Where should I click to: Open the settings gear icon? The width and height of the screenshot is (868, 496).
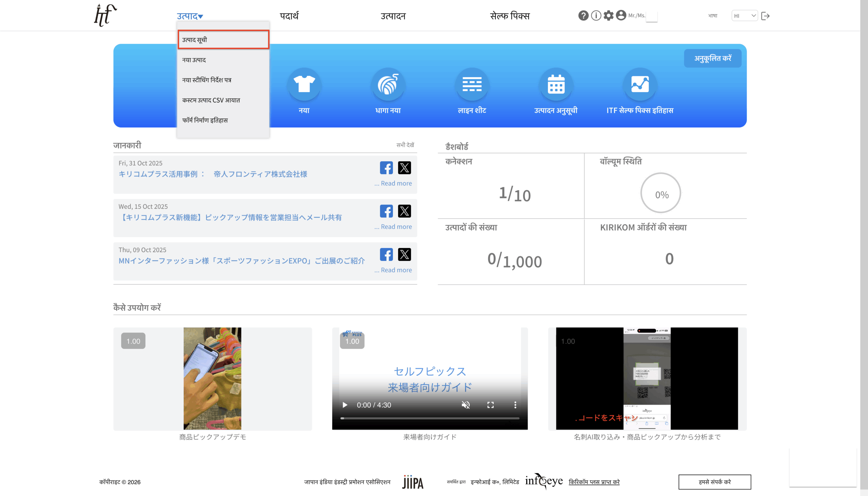[x=608, y=16]
